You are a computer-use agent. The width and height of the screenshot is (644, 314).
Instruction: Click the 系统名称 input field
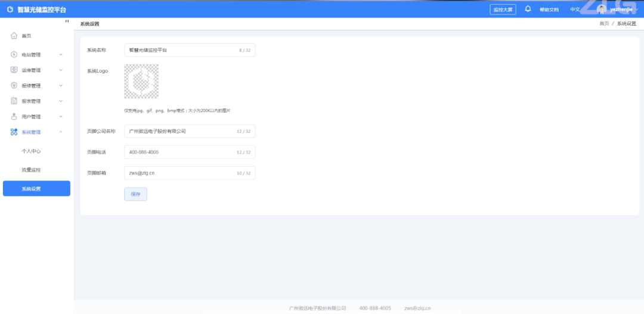(190, 50)
